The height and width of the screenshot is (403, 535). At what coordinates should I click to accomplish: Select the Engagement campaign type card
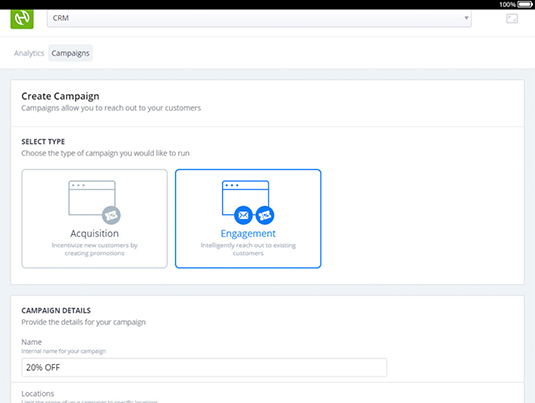pyautogui.click(x=248, y=218)
